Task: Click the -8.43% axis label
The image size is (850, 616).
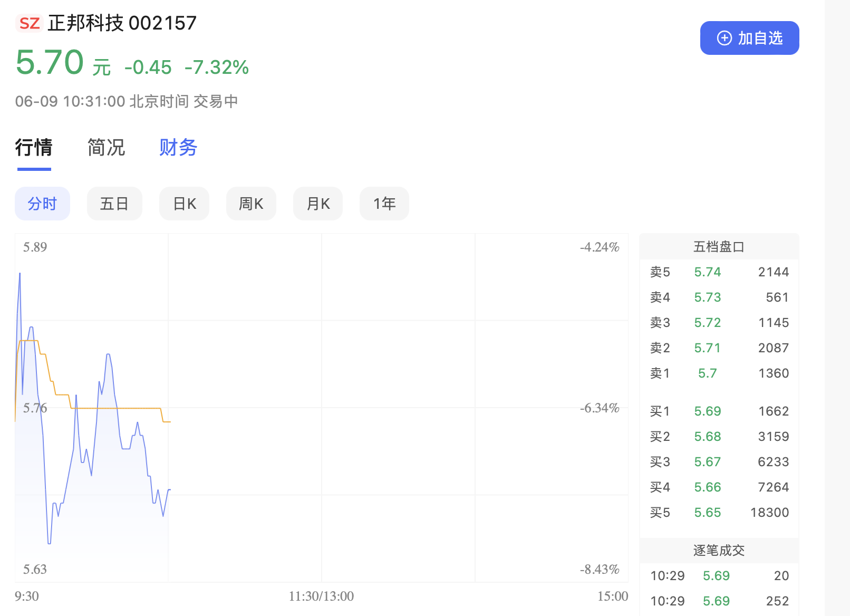Action: [x=600, y=569]
